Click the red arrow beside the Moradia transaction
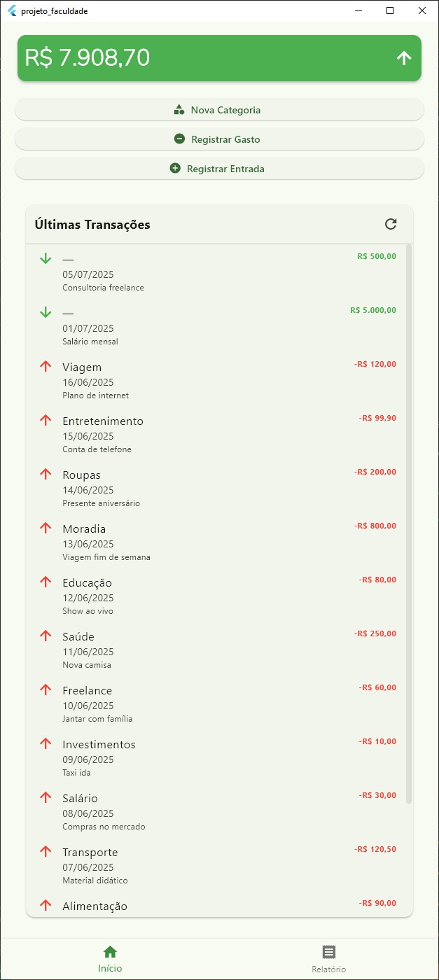 (46, 528)
